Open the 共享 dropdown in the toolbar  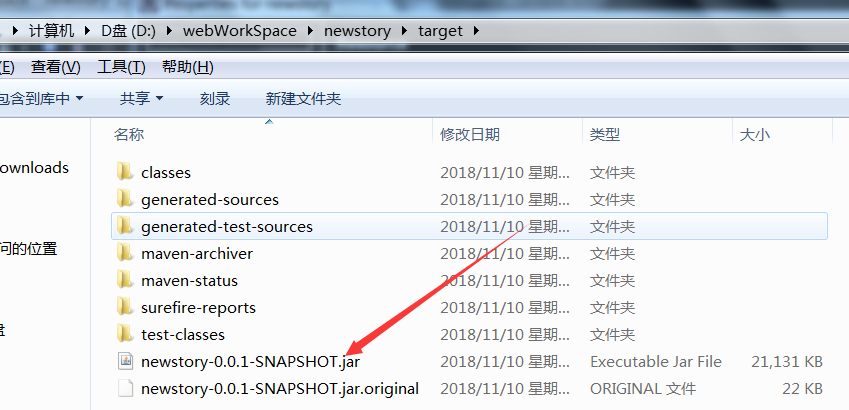(x=141, y=99)
